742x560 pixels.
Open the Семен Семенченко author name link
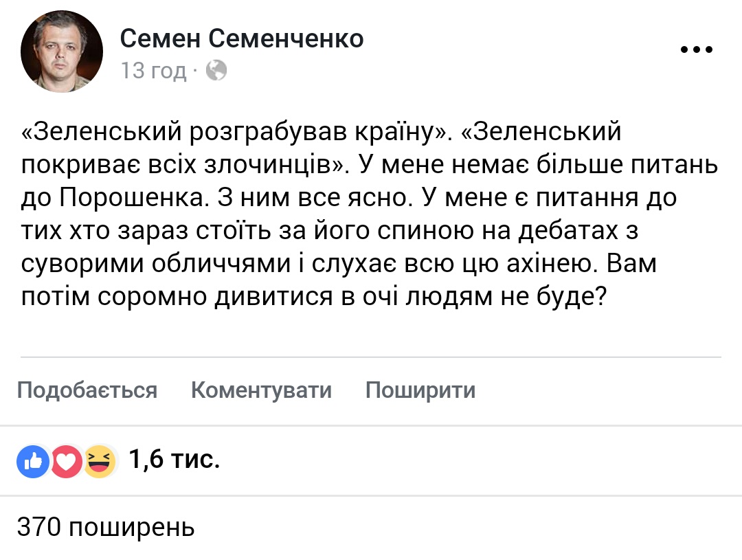click(x=242, y=38)
